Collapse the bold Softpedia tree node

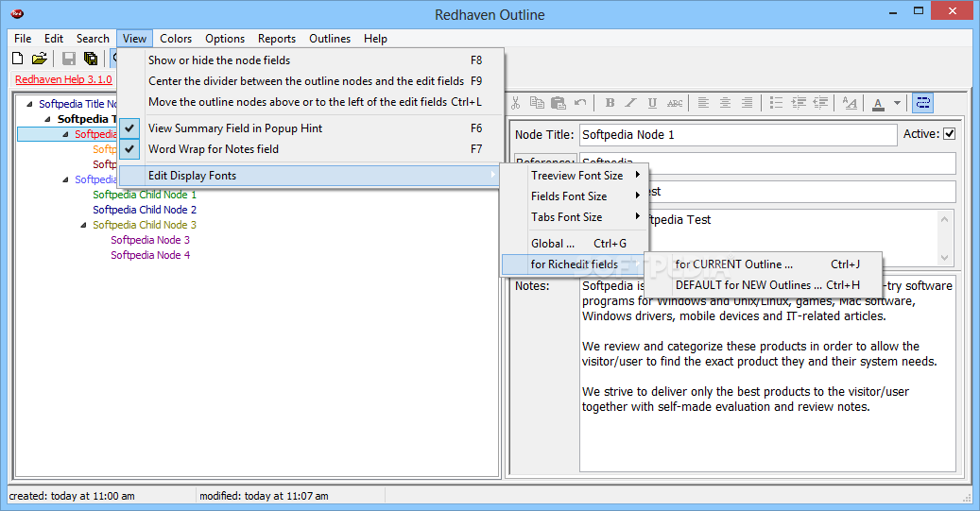point(48,119)
